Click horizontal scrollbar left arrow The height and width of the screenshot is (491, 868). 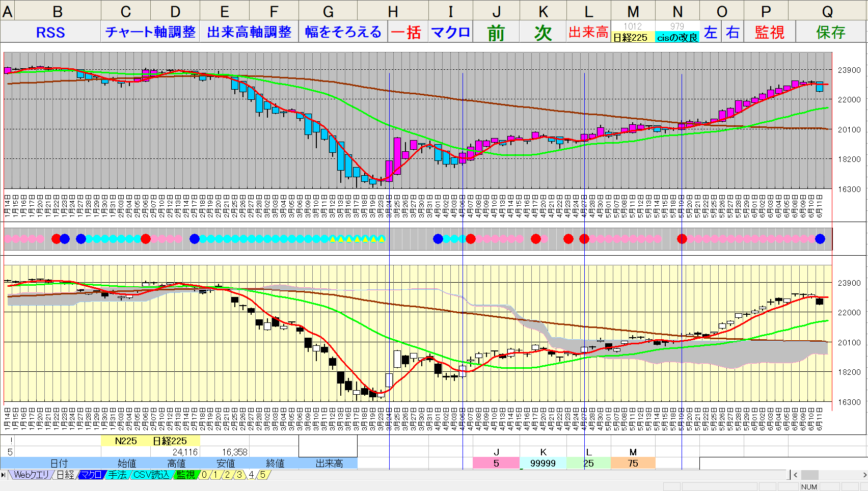[796, 475]
